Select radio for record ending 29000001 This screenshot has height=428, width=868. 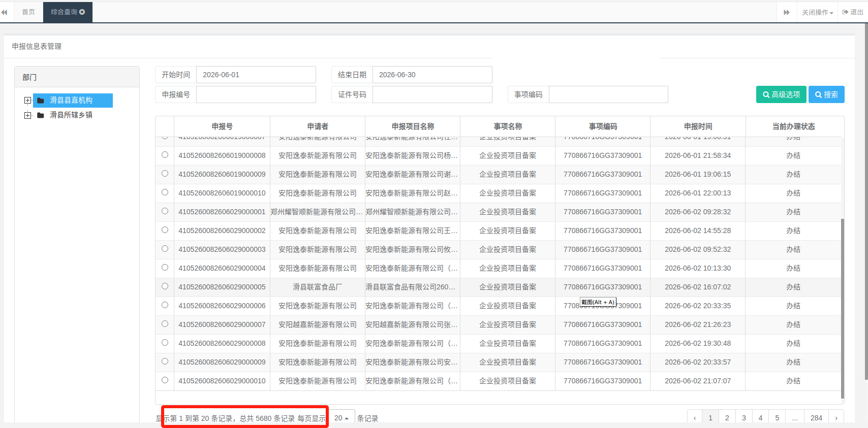point(165,211)
